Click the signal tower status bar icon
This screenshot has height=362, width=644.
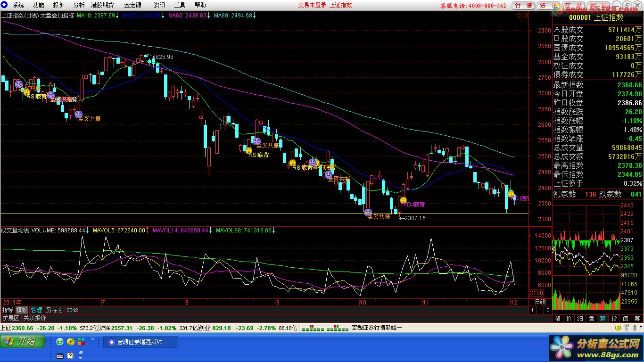pyautogui.click(x=626, y=328)
